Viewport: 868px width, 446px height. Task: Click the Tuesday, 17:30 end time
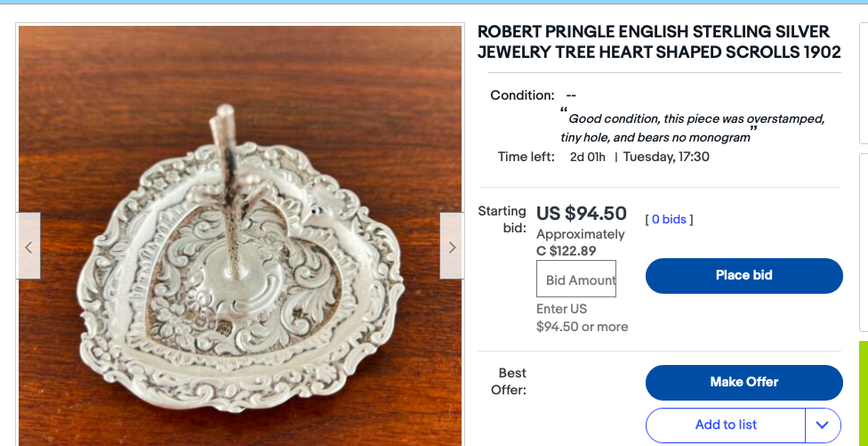click(x=666, y=158)
